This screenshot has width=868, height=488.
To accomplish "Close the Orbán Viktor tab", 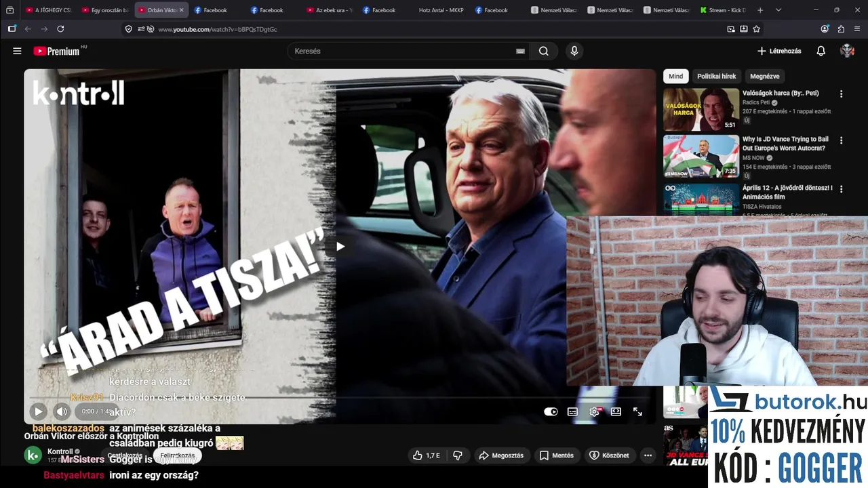I will click(x=181, y=10).
